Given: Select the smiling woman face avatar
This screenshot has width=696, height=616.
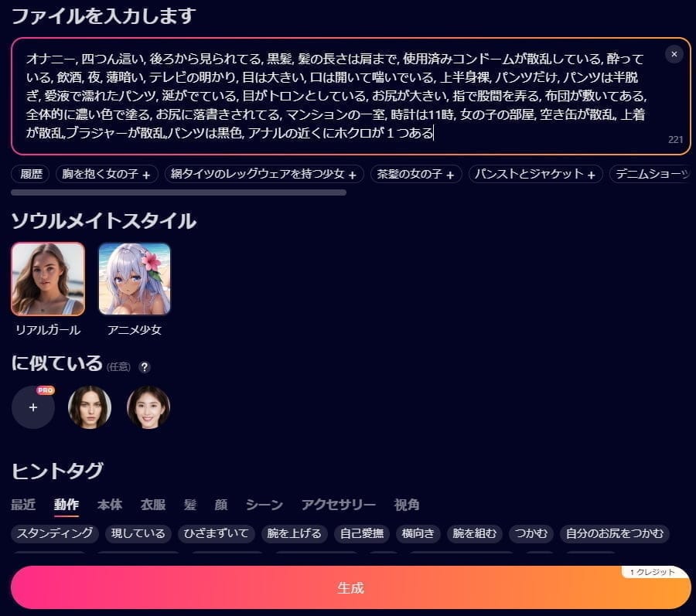Looking at the screenshot, I should (148, 407).
